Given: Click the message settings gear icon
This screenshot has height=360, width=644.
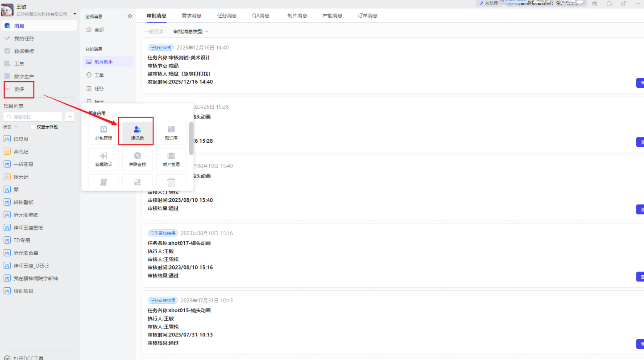Looking at the screenshot, I should point(130,17).
